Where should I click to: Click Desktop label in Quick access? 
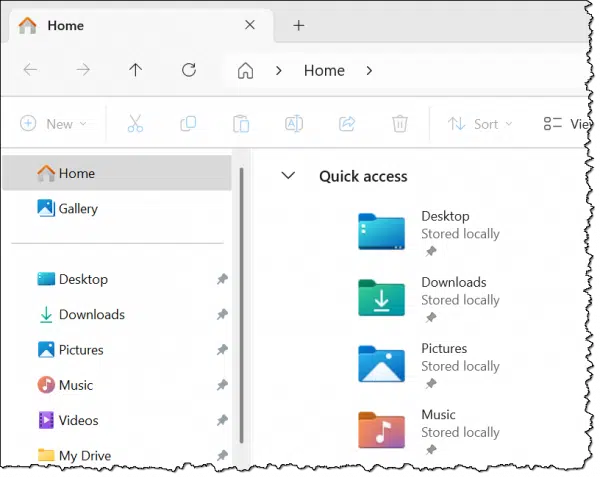445,216
